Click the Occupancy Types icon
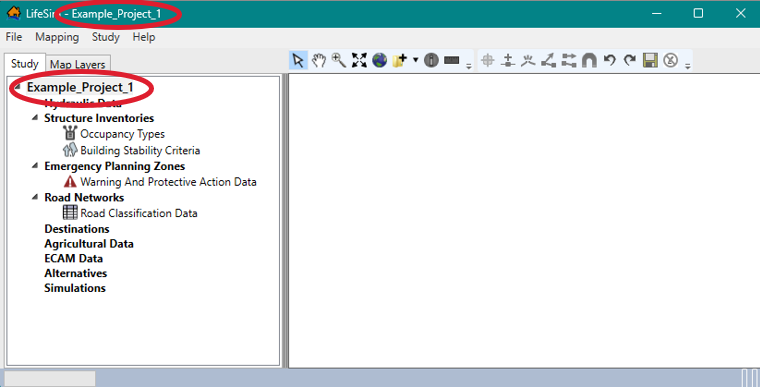 click(70, 133)
